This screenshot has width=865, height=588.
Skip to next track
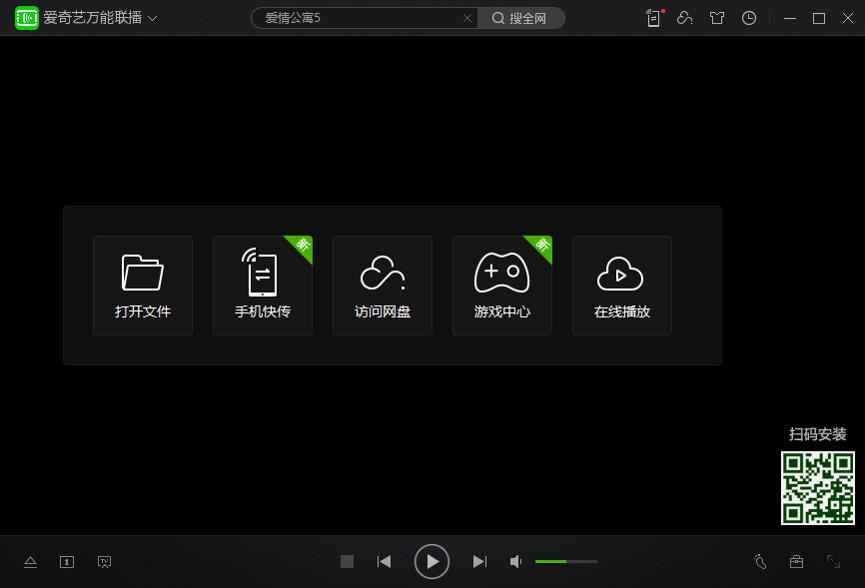pyautogui.click(x=480, y=562)
